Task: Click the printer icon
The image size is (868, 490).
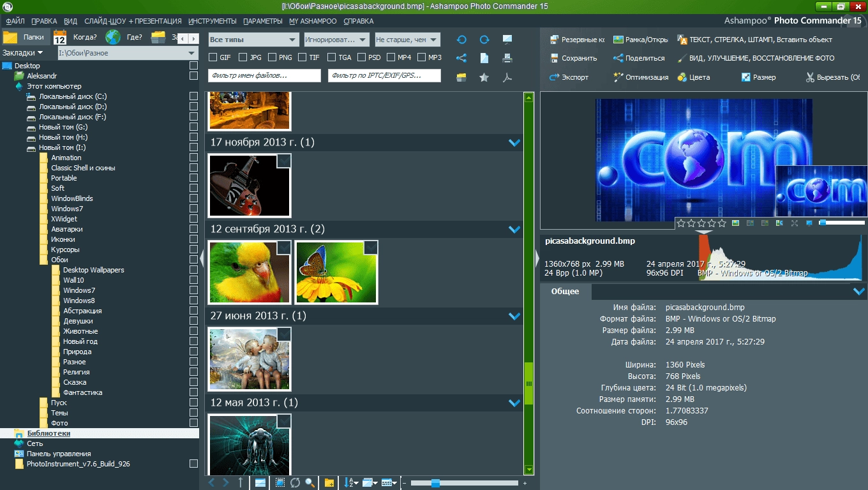Action: [x=507, y=58]
